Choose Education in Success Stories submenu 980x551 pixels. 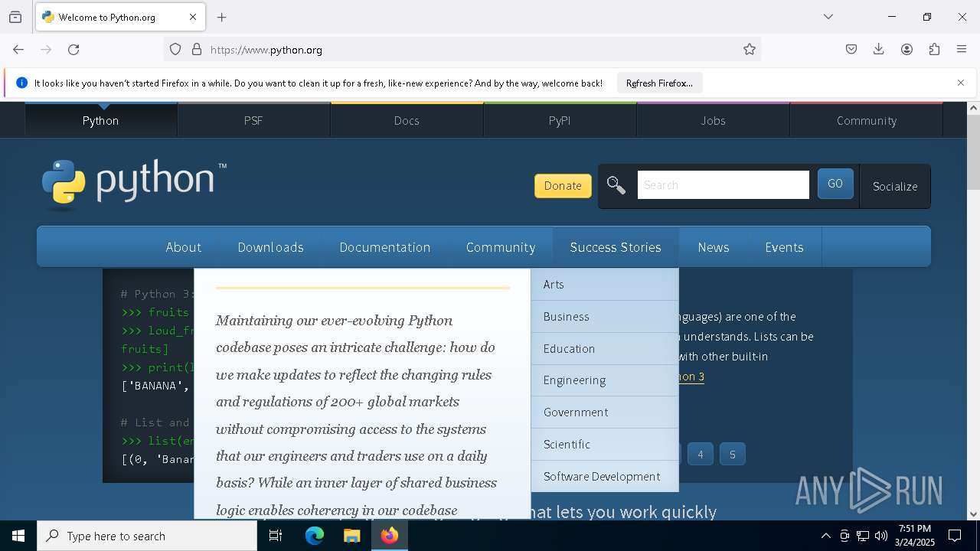click(x=605, y=348)
